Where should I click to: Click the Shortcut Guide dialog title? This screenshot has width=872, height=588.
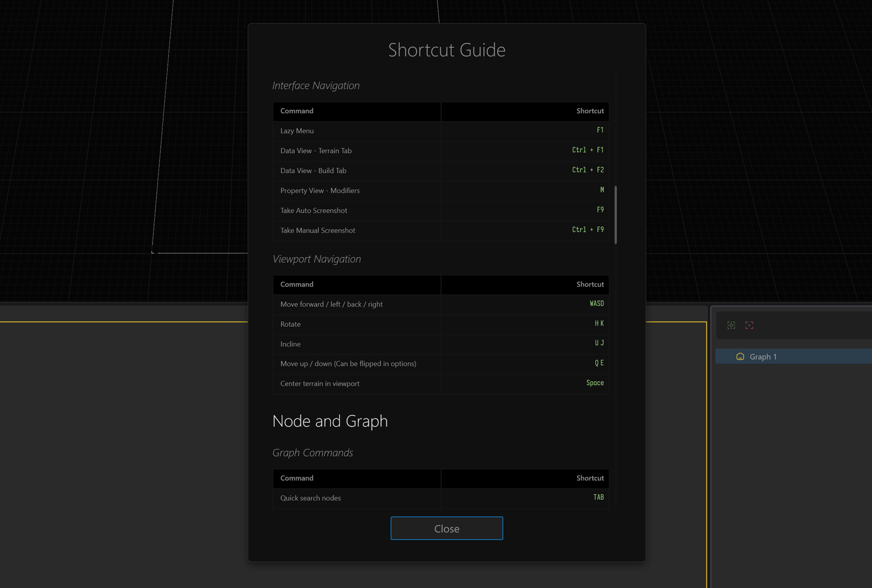coord(446,50)
